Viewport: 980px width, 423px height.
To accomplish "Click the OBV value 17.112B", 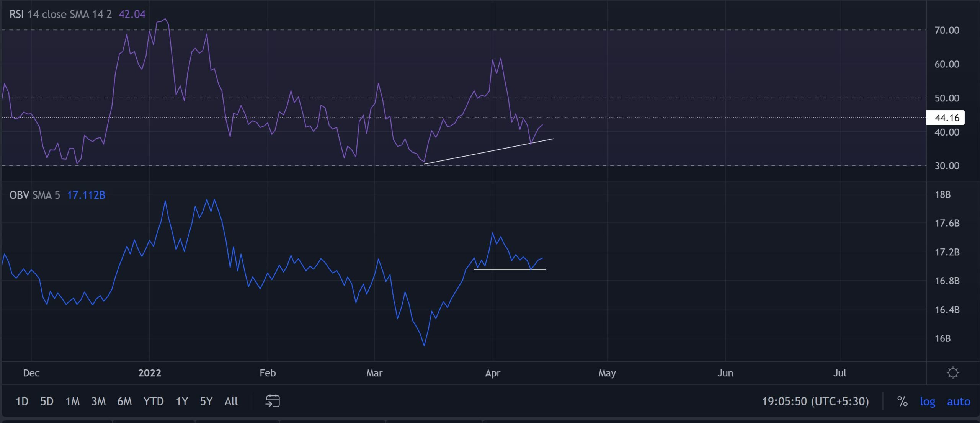I will tap(86, 195).
